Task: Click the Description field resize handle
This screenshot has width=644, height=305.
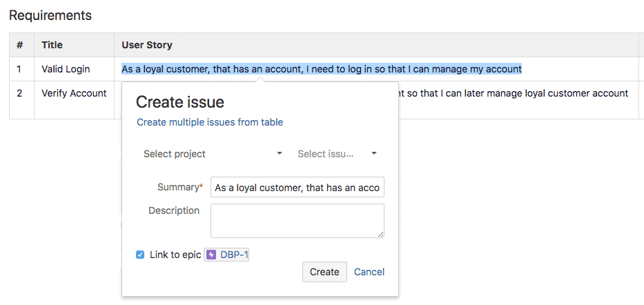Action: pyautogui.click(x=380, y=234)
